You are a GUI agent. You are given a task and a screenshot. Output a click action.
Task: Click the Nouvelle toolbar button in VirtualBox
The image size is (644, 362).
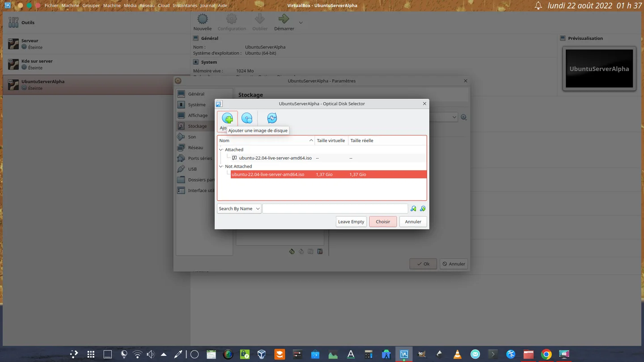(x=203, y=22)
